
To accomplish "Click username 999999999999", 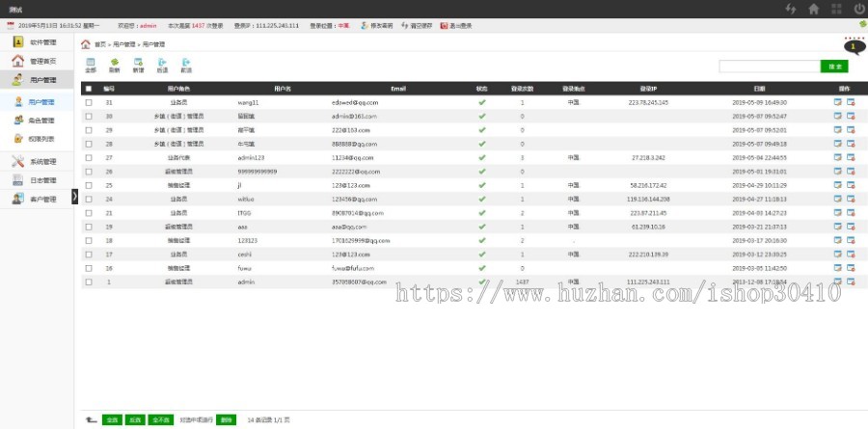I will click(x=258, y=172).
